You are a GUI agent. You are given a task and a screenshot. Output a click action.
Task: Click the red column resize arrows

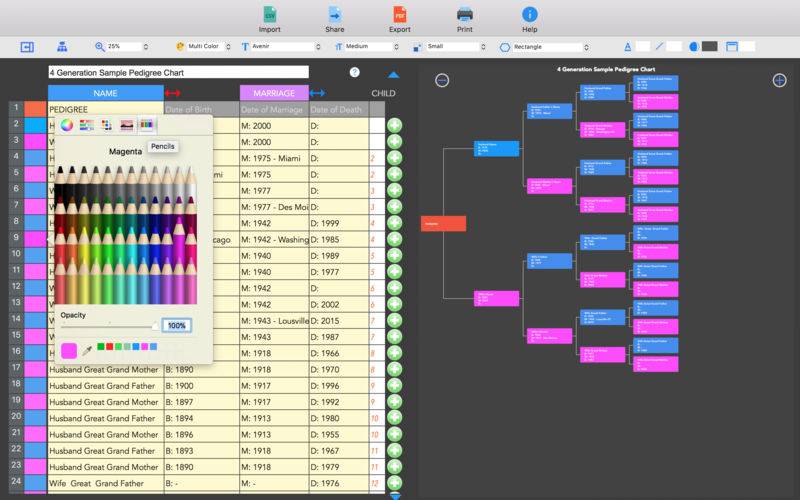pos(172,93)
